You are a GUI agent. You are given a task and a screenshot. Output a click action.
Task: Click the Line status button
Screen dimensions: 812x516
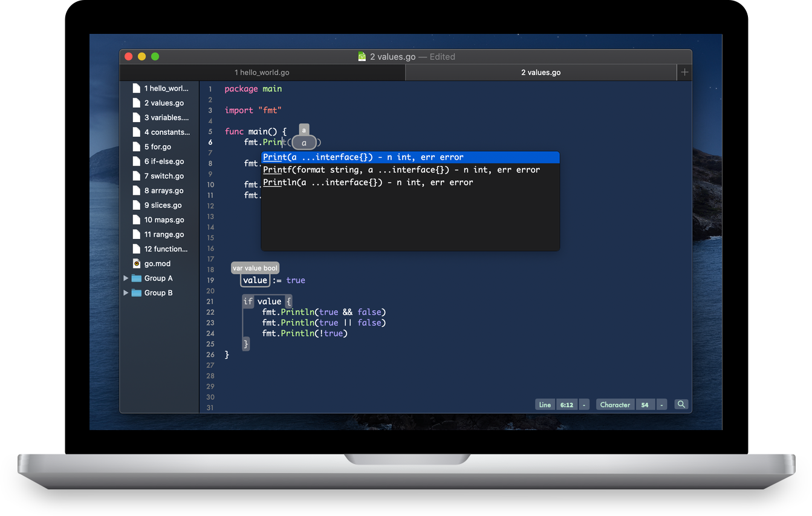[545, 405]
